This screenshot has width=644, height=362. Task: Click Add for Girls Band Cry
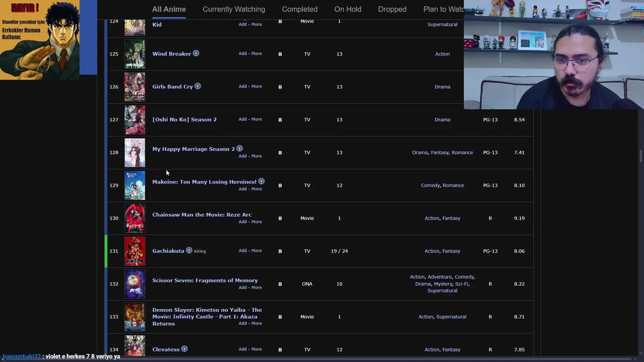[243, 86]
